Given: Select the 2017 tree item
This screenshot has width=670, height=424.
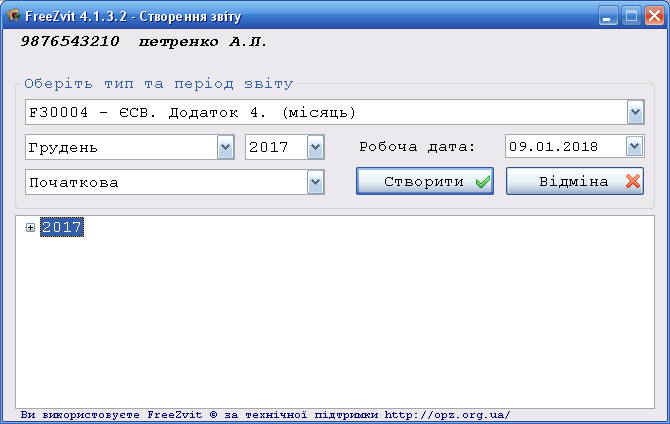Looking at the screenshot, I should point(62,227).
